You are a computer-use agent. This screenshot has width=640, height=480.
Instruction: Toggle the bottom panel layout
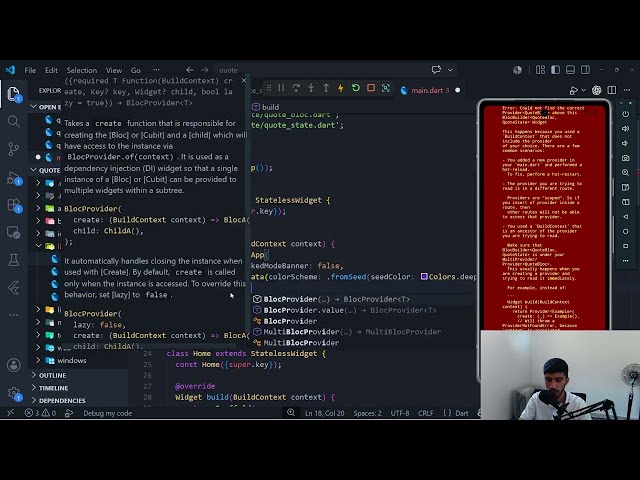tap(570, 70)
